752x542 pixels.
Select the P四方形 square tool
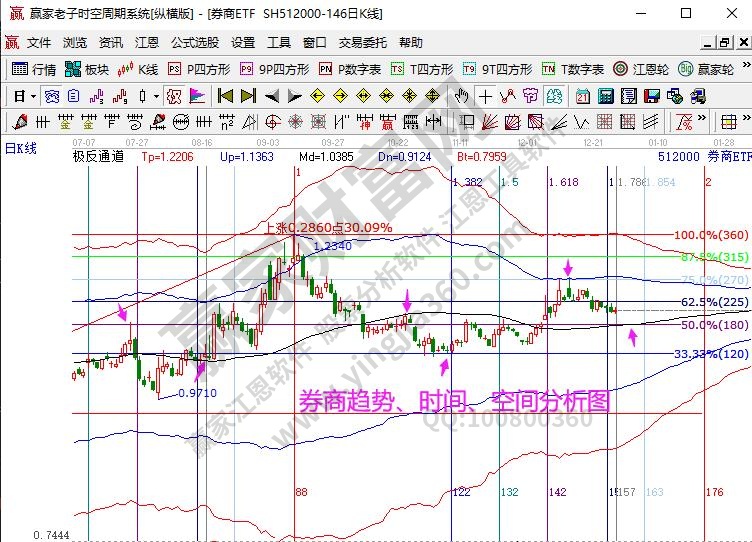click(198, 69)
